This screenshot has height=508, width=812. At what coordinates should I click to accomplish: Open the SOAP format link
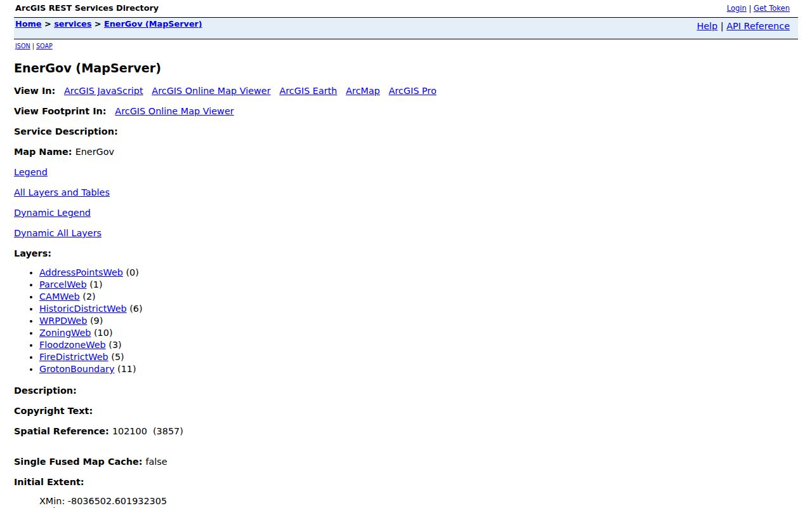[x=44, y=46]
